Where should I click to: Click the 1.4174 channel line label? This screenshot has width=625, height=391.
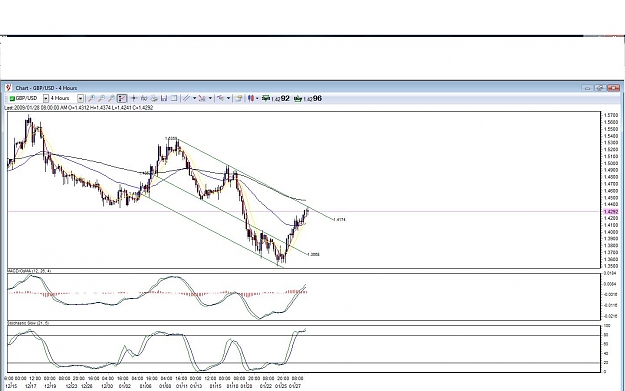(339, 220)
